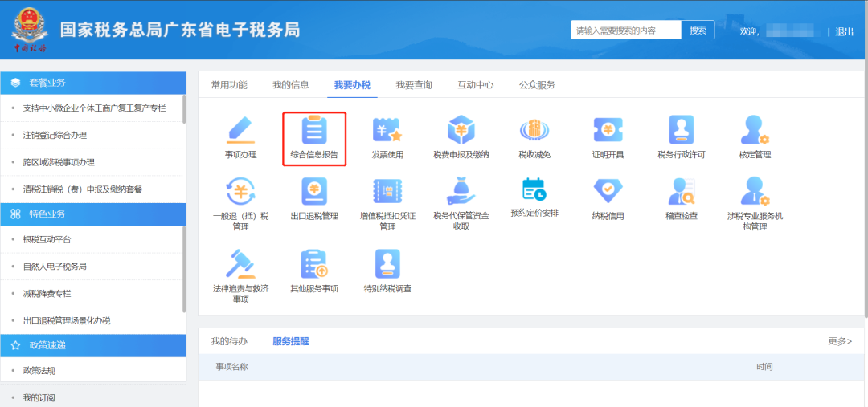
Task: Open the 出口退税管理 icon
Action: coord(314,193)
